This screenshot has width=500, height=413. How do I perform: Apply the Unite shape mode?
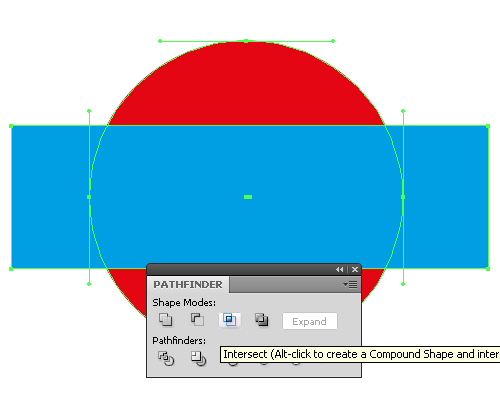click(165, 319)
